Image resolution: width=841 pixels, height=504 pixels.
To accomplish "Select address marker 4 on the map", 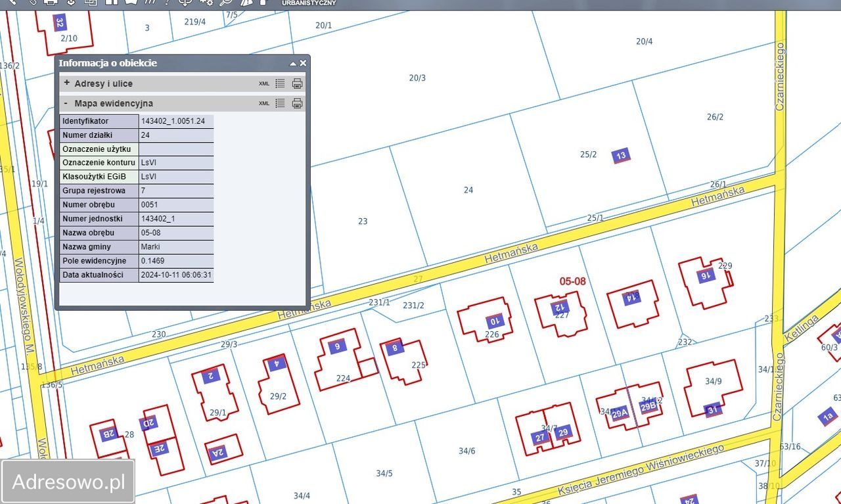I will (277, 363).
